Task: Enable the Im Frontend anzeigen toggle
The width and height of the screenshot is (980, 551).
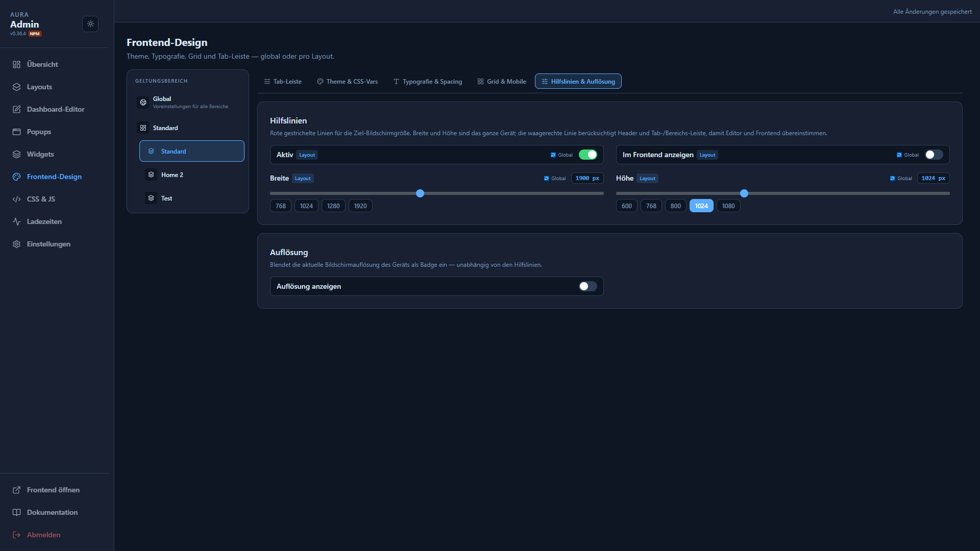Action: click(x=934, y=155)
